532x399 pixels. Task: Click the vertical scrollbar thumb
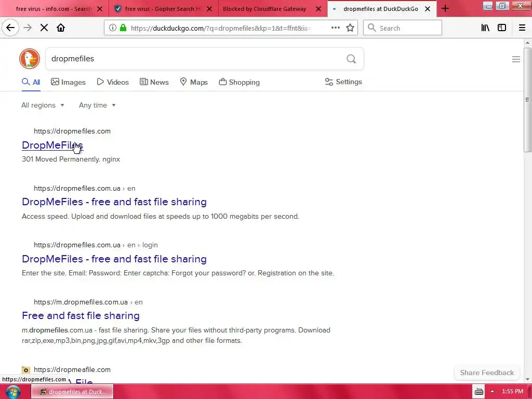(527, 100)
